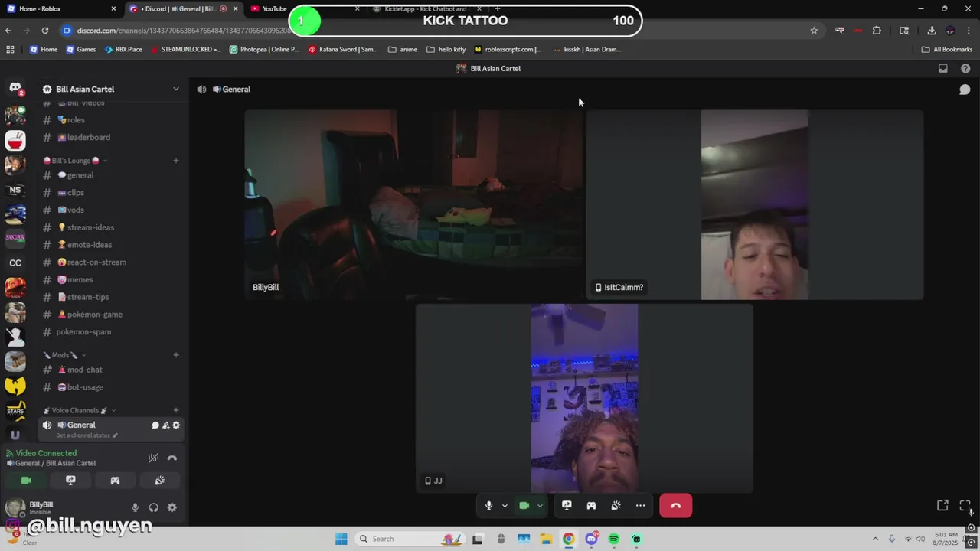Viewport: 980px width, 551px height.
Task: Create channel in Voice Channels category
Action: [x=176, y=411]
